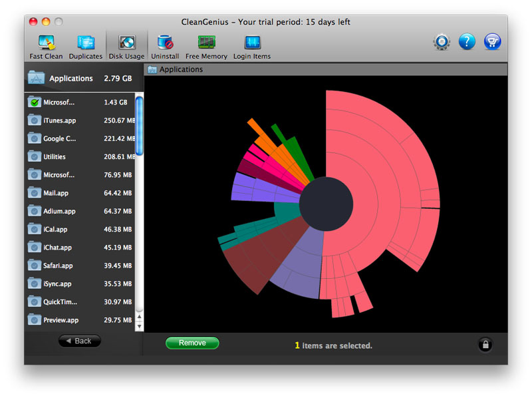This screenshot has height=398, width=532.
Task: Click the Applications label in the path bar
Action: coord(181,69)
